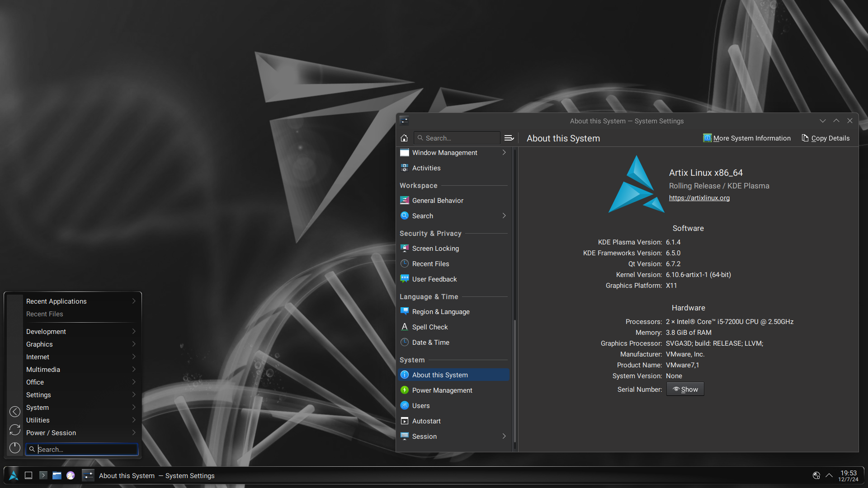
Task: Click More System Information button
Action: (x=747, y=138)
